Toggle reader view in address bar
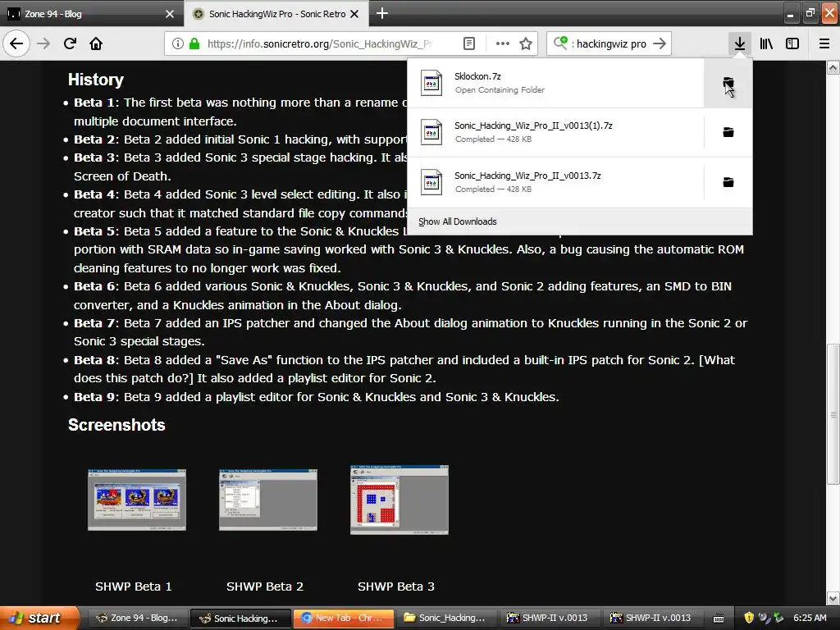840x630 pixels. pyautogui.click(x=468, y=43)
